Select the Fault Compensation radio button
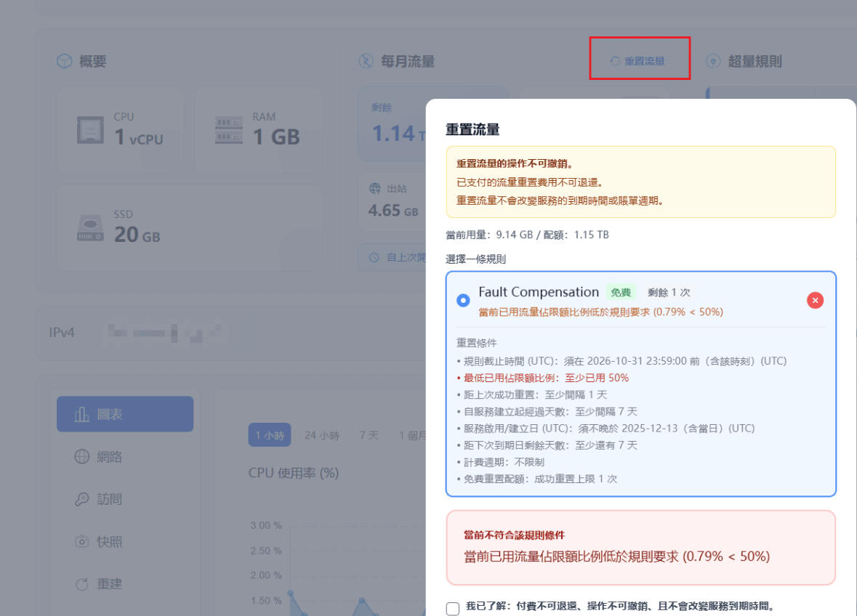The height and width of the screenshot is (616, 857). 463,301
